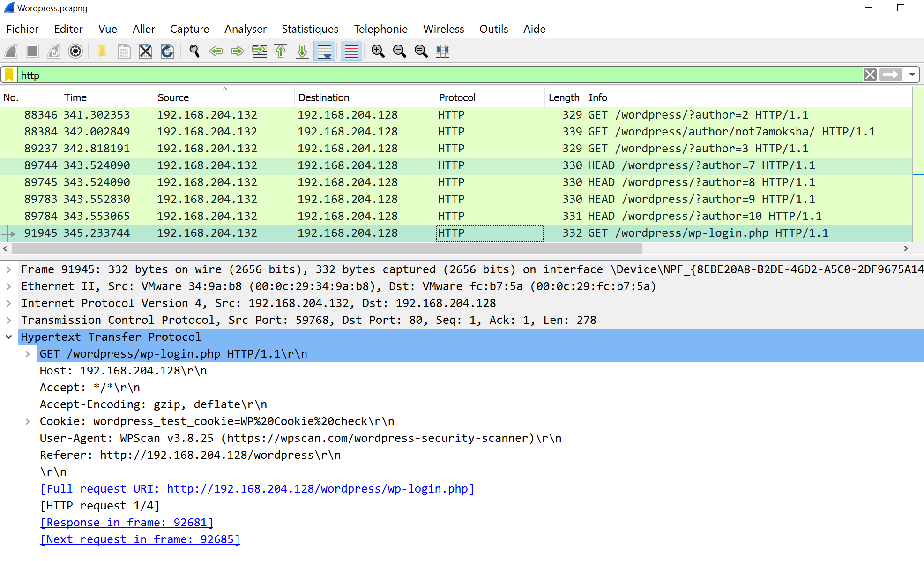Sort by the Info column header
924x561 pixels.
point(749,97)
